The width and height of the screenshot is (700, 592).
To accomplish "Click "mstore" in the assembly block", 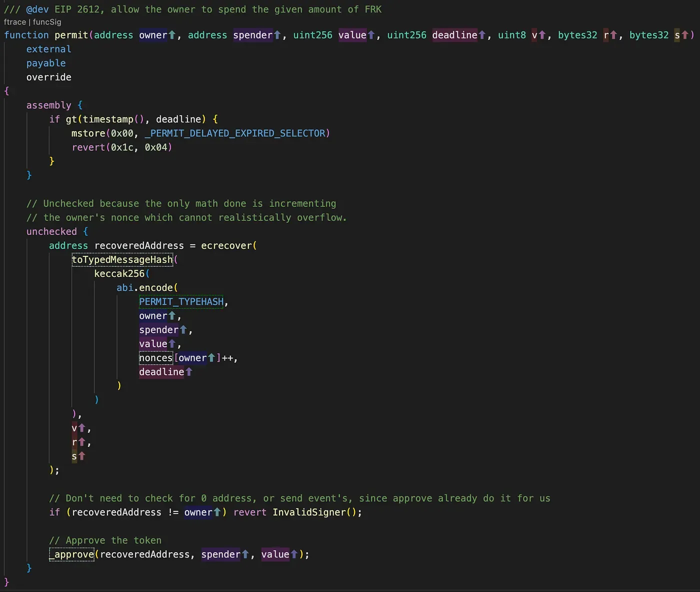I will (88, 133).
